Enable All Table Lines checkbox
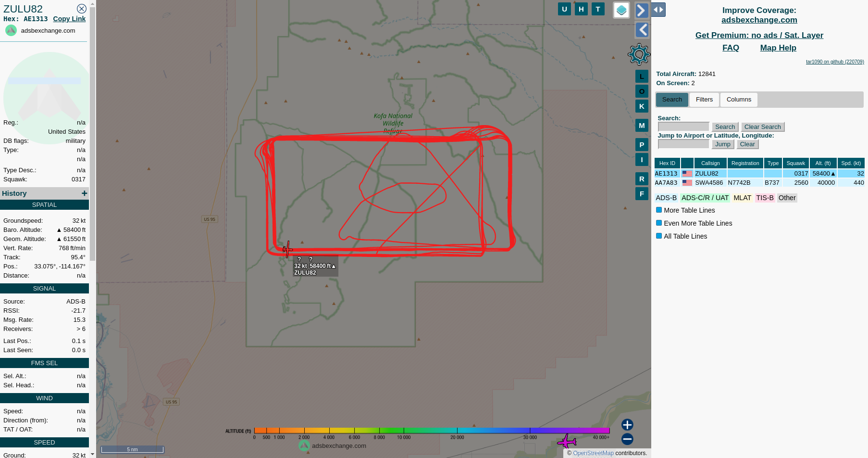Viewport: 868px width, 458px height. click(x=659, y=236)
